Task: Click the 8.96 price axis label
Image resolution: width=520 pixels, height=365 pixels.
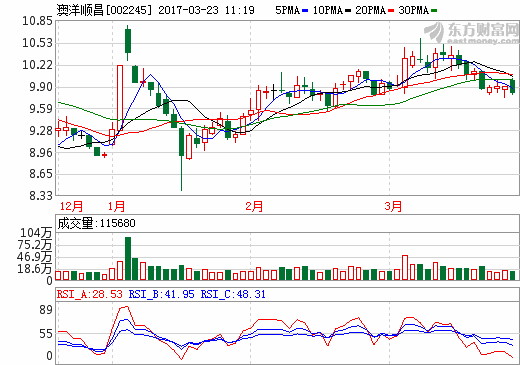Action: (41, 153)
